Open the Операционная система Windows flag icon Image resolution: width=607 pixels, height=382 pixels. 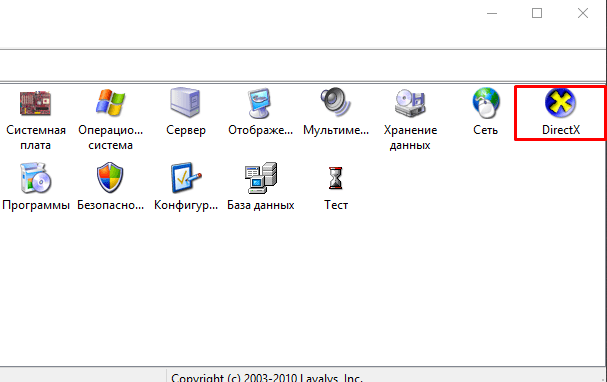[110, 103]
